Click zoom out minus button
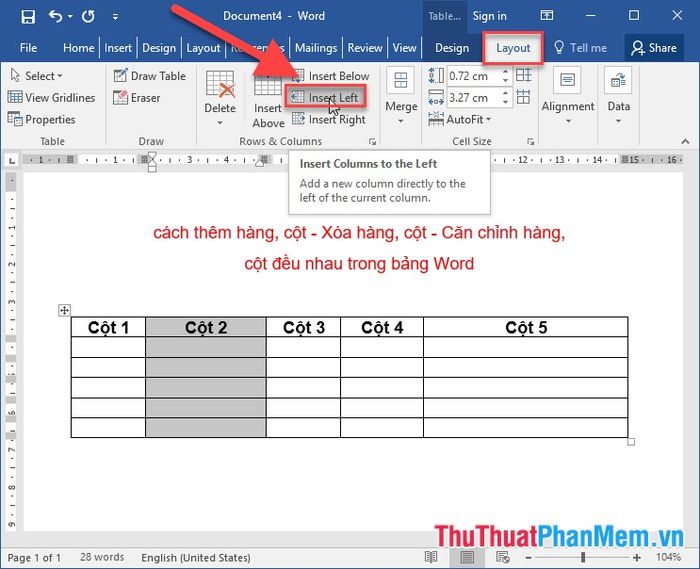The height and width of the screenshot is (569, 700). click(x=529, y=557)
